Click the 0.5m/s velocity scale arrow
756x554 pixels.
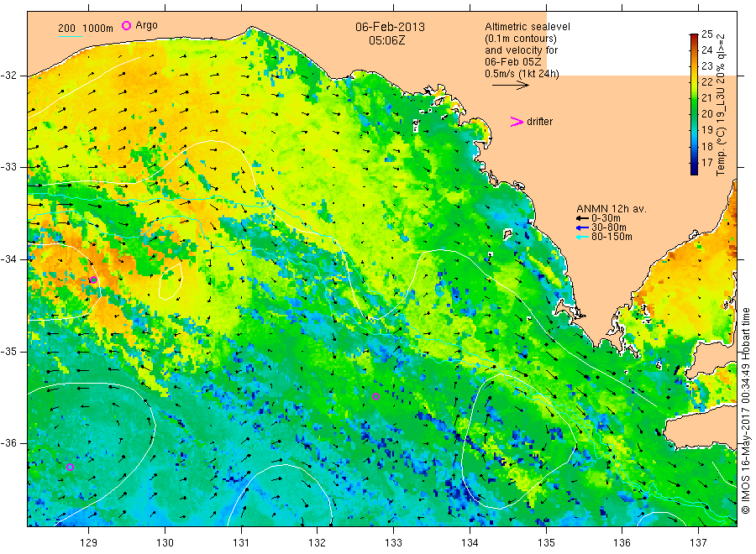[x=510, y=86]
